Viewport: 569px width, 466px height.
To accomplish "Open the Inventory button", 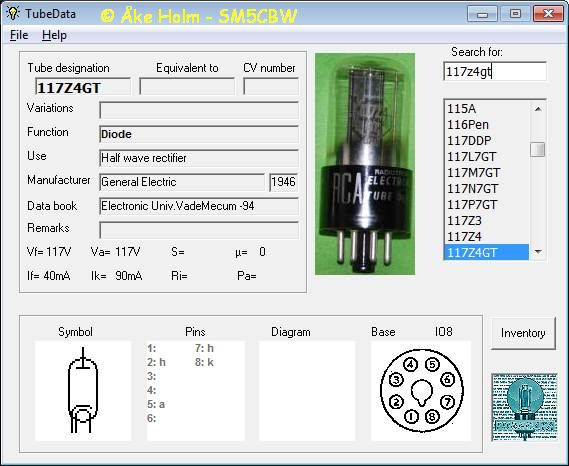I will point(523,333).
